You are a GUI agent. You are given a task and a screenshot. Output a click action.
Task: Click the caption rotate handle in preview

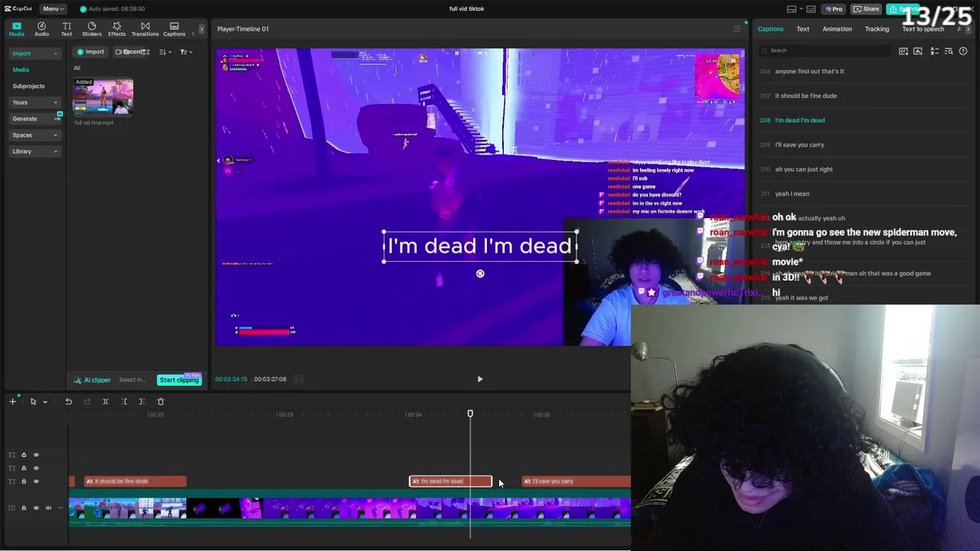pos(480,273)
